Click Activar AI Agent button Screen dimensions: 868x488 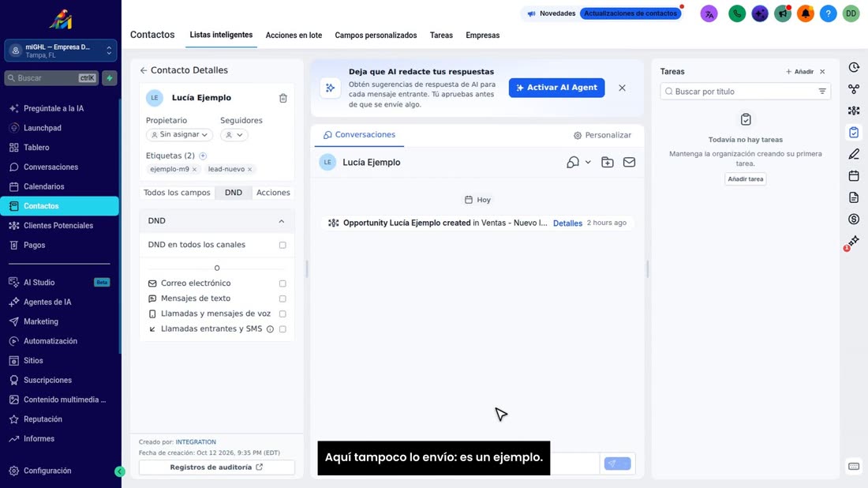click(x=556, y=88)
